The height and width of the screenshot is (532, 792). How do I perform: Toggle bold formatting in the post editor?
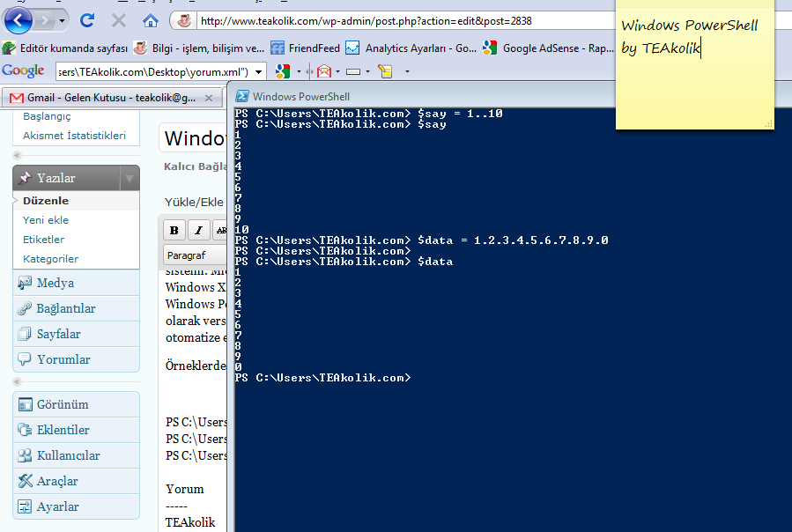coord(174,231)
